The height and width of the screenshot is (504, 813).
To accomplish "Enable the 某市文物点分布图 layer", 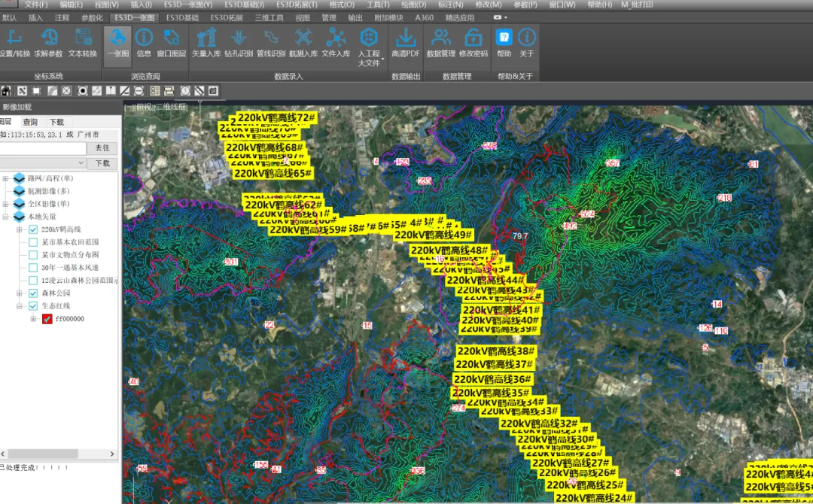I will point(33,255).
